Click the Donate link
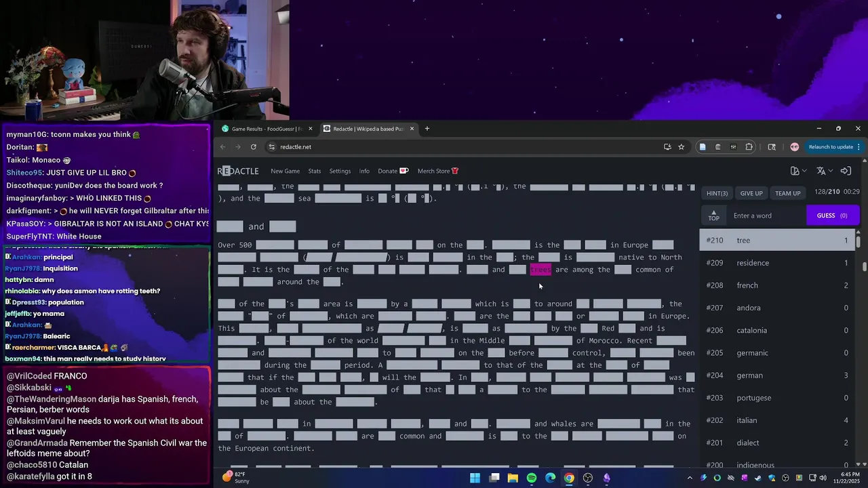The height and width of the screenshot is (488, 868). point(393,171)
